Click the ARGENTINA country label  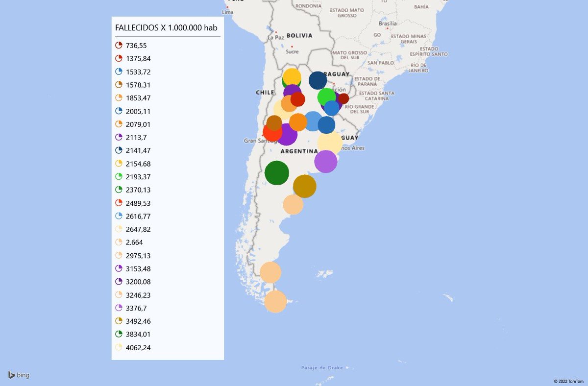(299, 151)
